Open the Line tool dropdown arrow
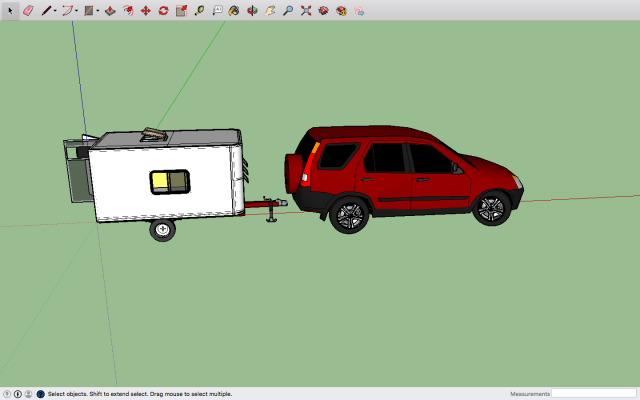 pyautogui.click(x=55, y=11)
